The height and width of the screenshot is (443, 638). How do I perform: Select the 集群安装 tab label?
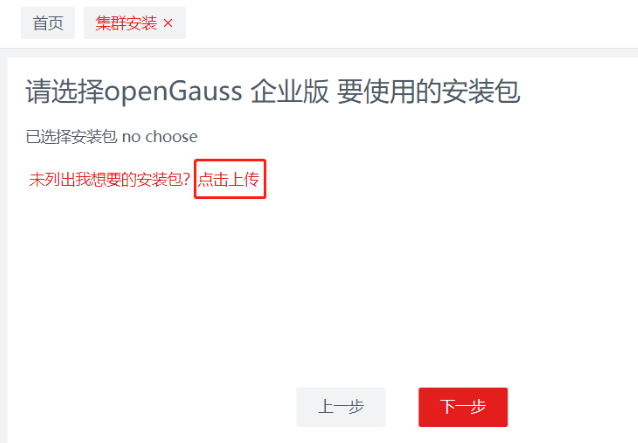pos(126,23)
